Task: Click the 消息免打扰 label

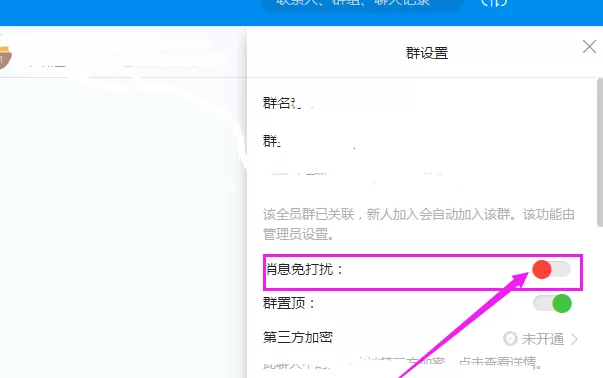Action: coord(304,269)
